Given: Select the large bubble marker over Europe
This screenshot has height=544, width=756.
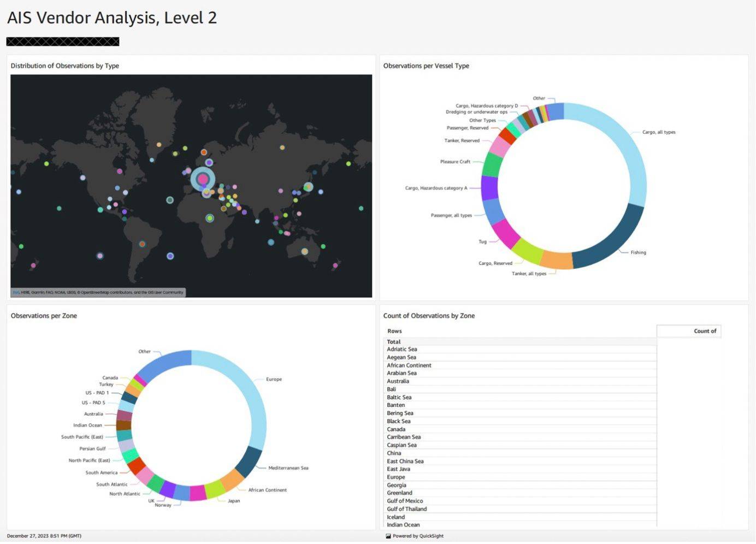Looking at the screenshot, I should click(x=203, y=179).
